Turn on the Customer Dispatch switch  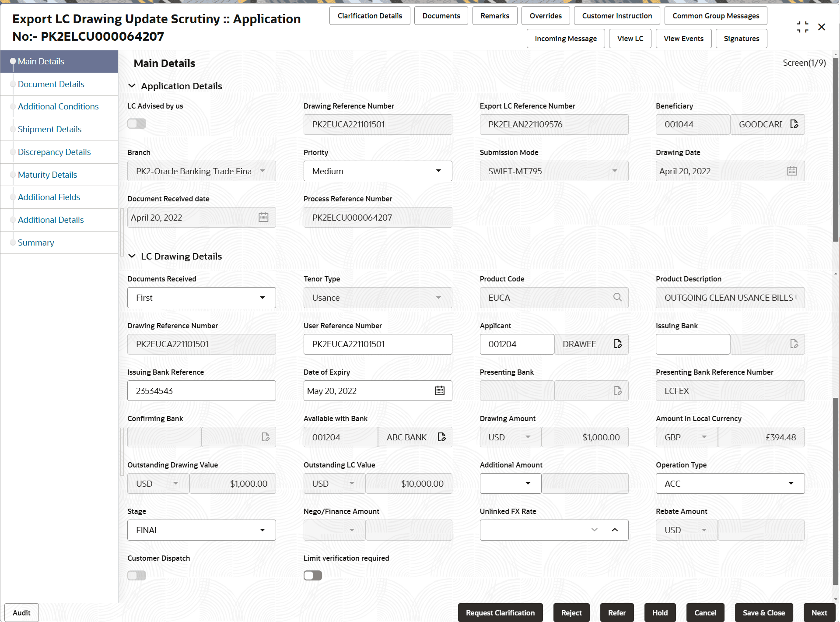tap(136, 575)
